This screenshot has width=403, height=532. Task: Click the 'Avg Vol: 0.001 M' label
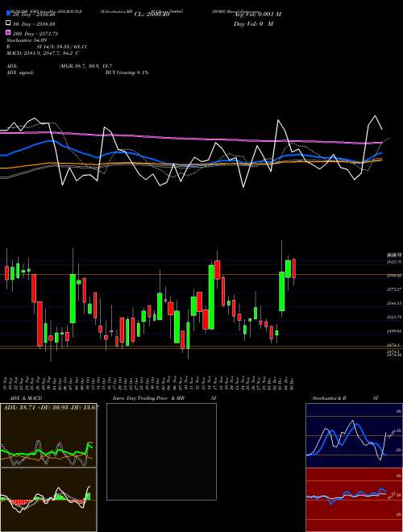[257, 15]
